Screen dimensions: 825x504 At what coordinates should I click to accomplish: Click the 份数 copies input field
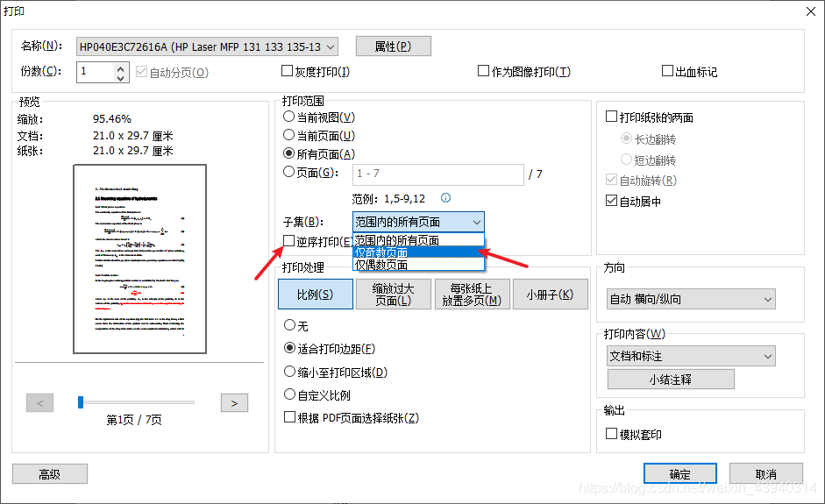pyautogui.click(x=96, y=72)
